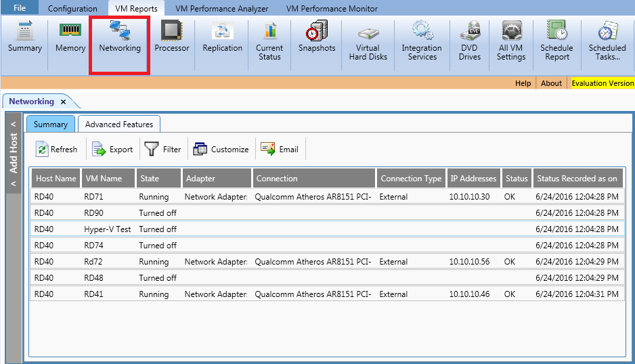The image size is (635, 364).
Task: Click Turned off state for RD48
Action: coord(158,278)
